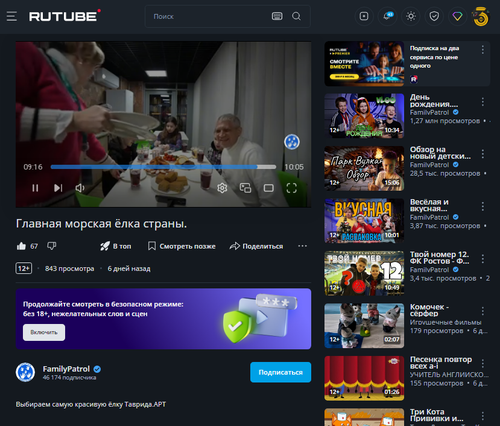
Task: Click the 'Включить' safe mode button
Action: coord(44,332)
